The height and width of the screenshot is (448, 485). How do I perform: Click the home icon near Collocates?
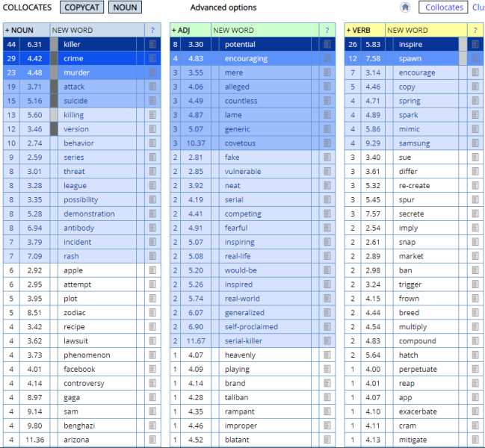click(x=405, y=7)
